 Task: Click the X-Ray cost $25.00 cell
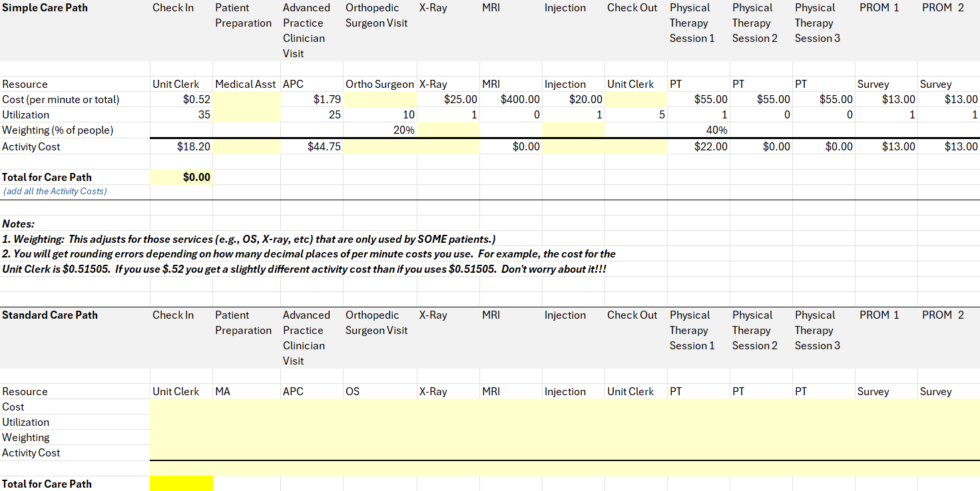[448, 100]
